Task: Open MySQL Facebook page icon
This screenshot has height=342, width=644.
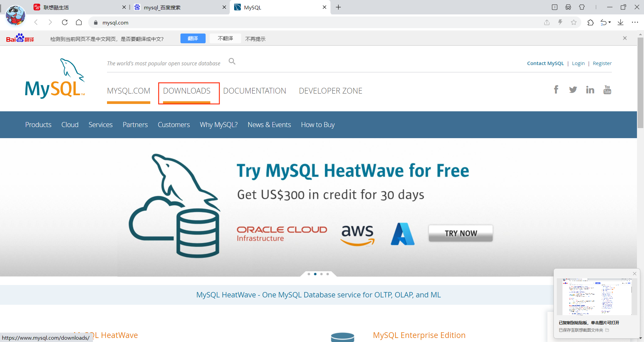Action: (x=556, y=90)
